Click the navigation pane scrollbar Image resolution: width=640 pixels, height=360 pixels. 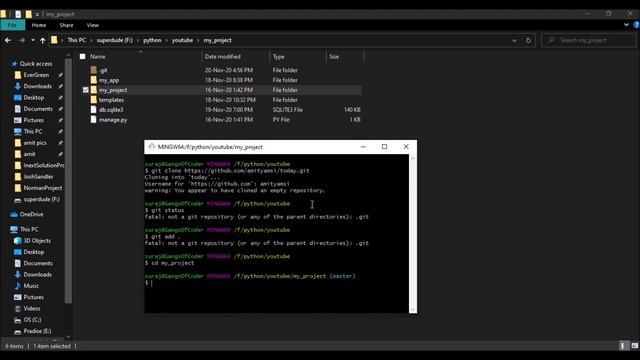68,181
